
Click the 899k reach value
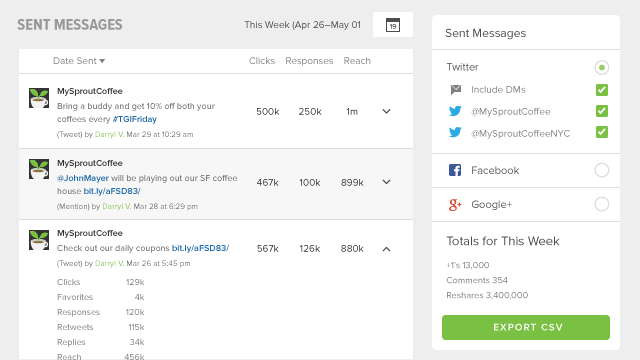coord(352,182)
